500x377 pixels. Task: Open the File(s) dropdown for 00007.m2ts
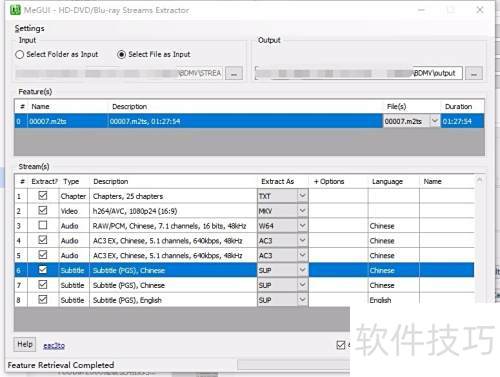pos(435,121)
